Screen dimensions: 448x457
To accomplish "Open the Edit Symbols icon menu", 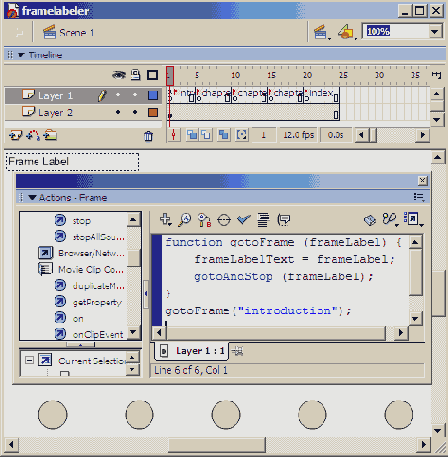I will click(347, 32).
